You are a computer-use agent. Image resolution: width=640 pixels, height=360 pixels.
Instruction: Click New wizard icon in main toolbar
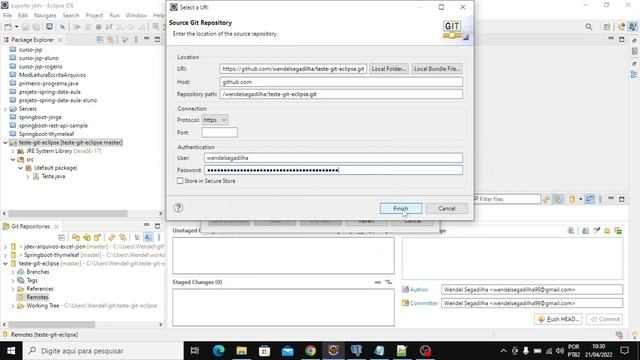[x=8, y=27]
